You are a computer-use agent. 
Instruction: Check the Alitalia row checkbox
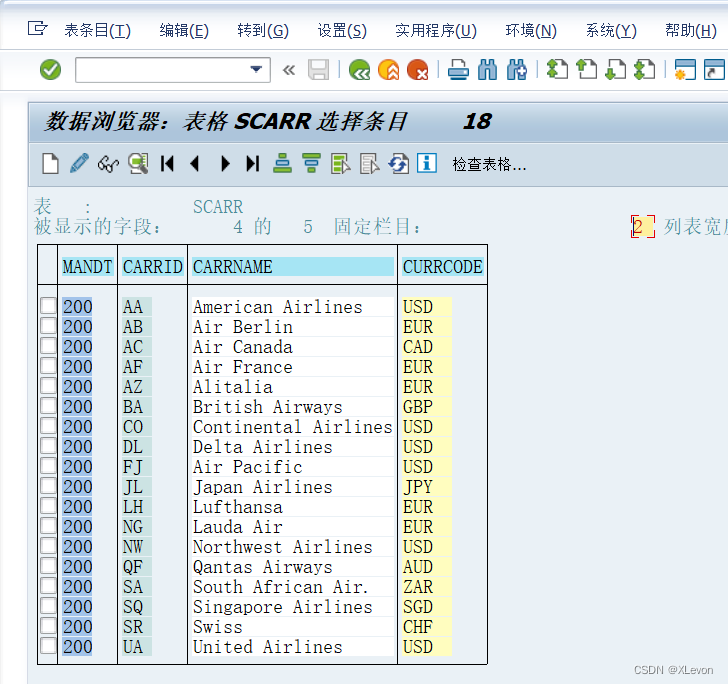pyautogui.click(x=48, y=385)
